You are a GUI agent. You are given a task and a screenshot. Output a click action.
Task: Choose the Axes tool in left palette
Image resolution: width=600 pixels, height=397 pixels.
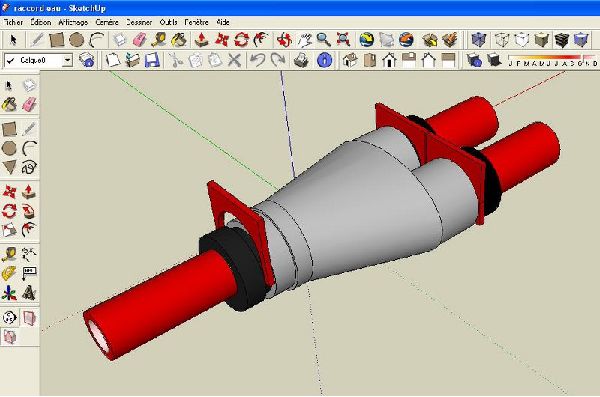(10, 293)
